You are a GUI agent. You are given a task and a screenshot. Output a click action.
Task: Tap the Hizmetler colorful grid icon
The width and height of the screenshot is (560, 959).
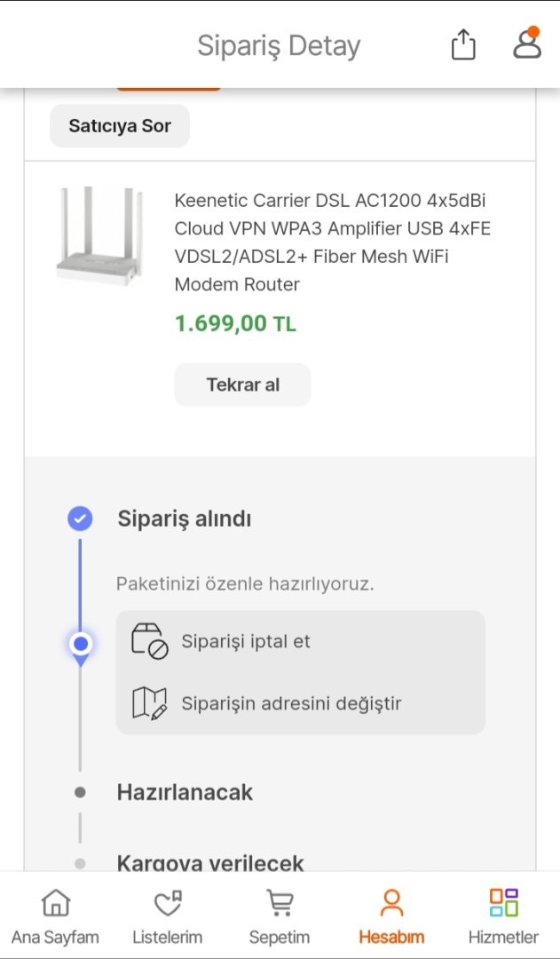(503, 903)
